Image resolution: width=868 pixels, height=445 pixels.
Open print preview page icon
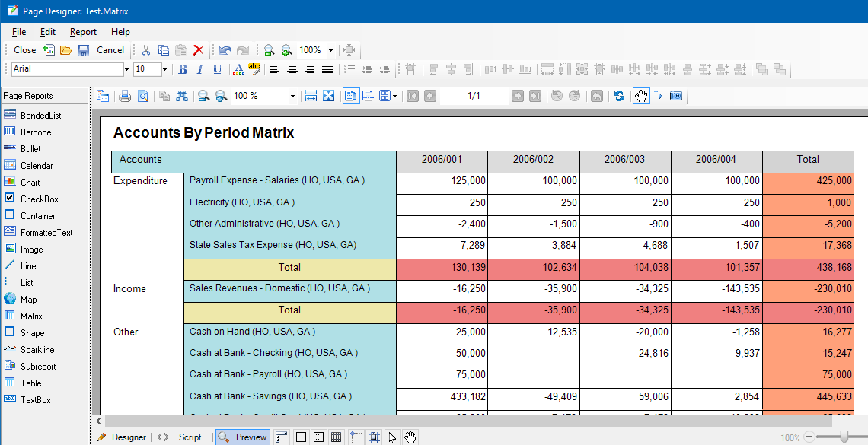coord(143,96)
